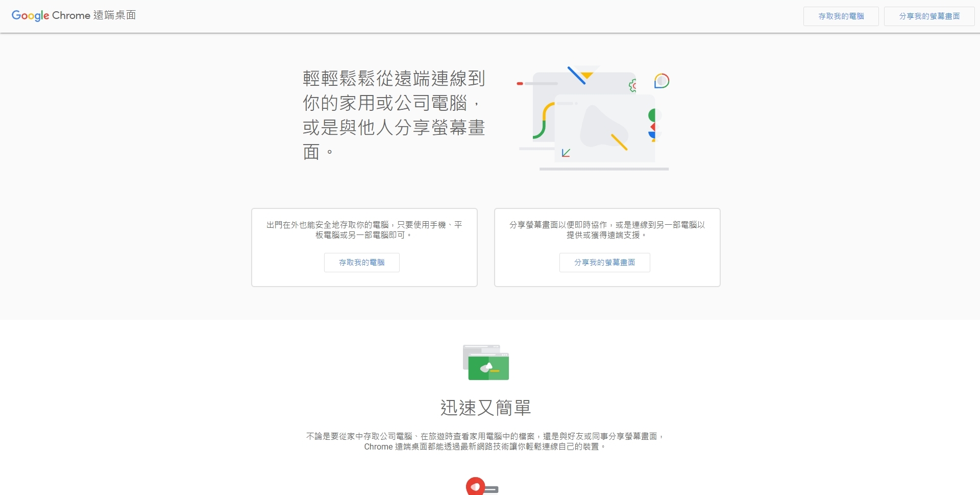Click the paragraph starting with 不論是要從家中存取公司電腦
Viewport: 980px width, 495px height.
pyautogui.click(x=485, y=441)
